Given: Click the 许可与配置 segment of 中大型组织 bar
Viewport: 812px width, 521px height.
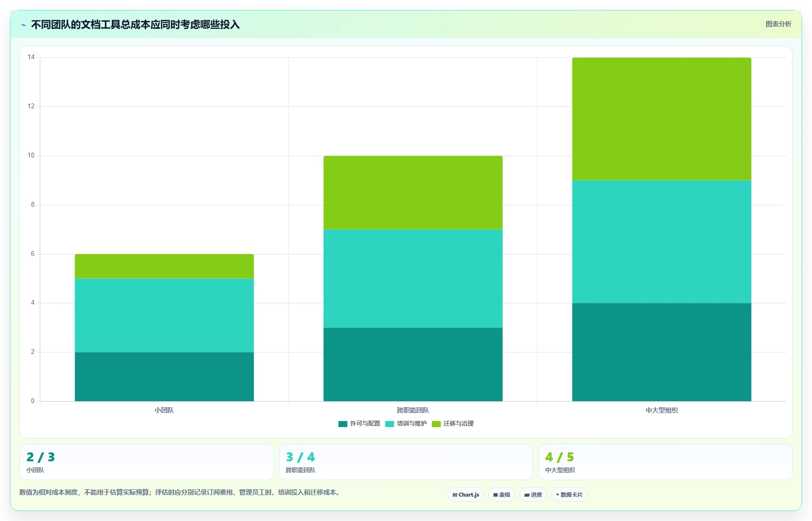Looking at the screenshot, I should 661,352.
